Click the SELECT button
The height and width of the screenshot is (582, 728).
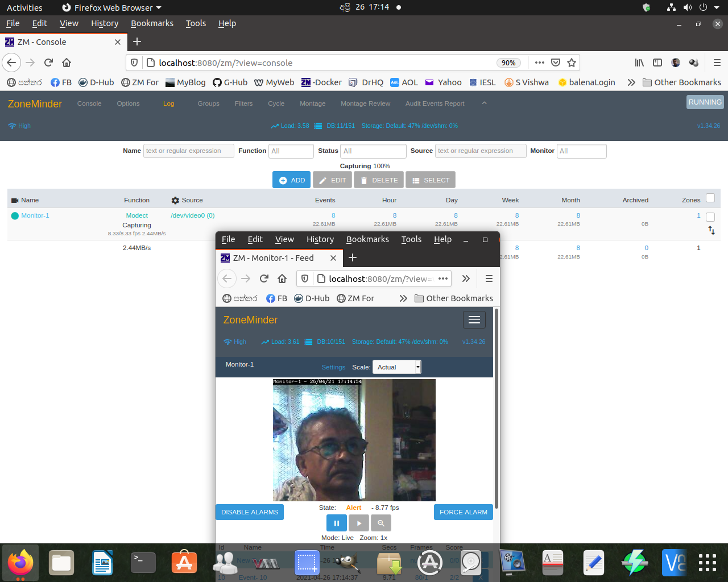tap(430, 180)
